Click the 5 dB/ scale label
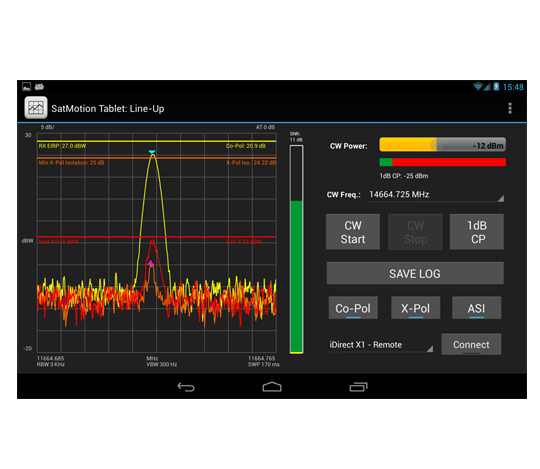This screenshot has width=540, height=469. 48,127
